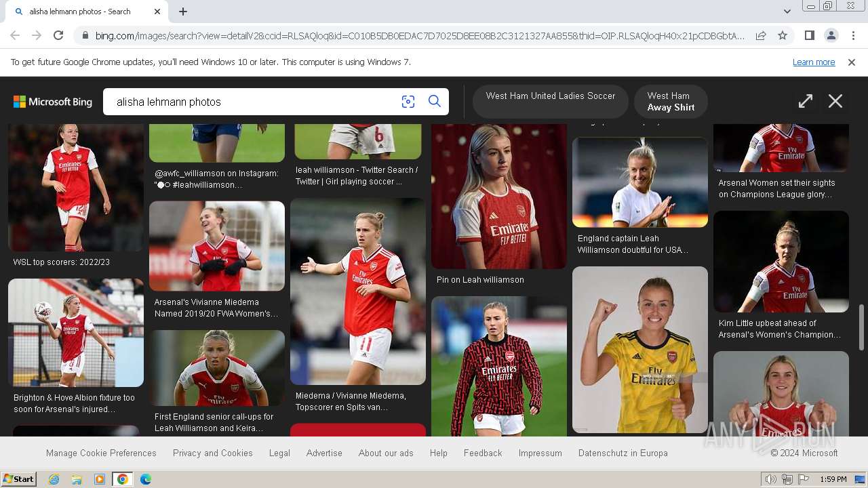868x488 pixels.
Task: Click the Learn more link
Action: [x=814, y=62]
